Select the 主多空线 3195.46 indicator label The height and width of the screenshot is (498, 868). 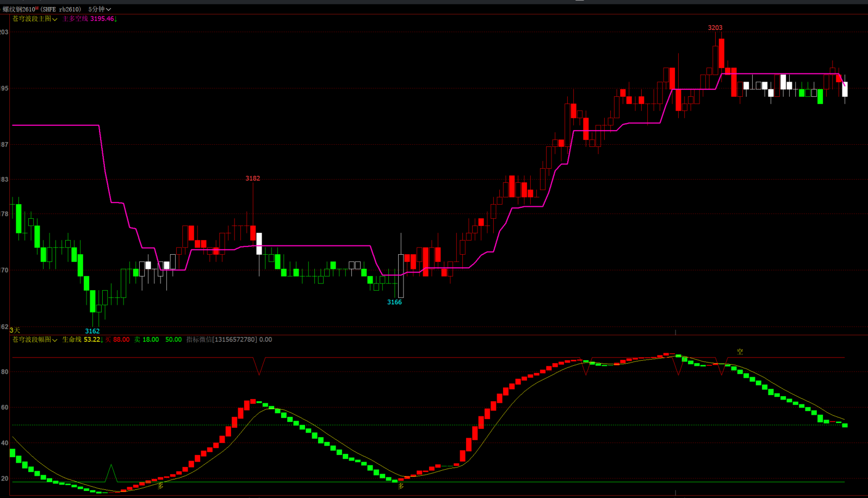point(89,19)
